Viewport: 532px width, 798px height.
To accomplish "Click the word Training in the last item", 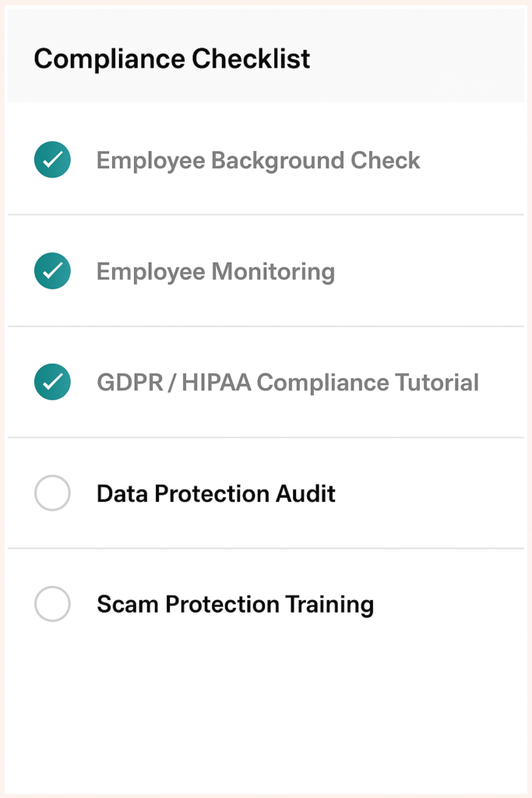I will click(x=329, y=605).
